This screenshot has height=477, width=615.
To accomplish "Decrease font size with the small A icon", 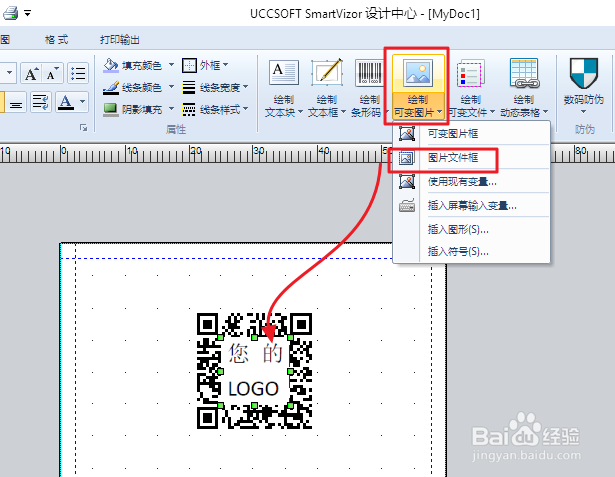I will [53, 73].
